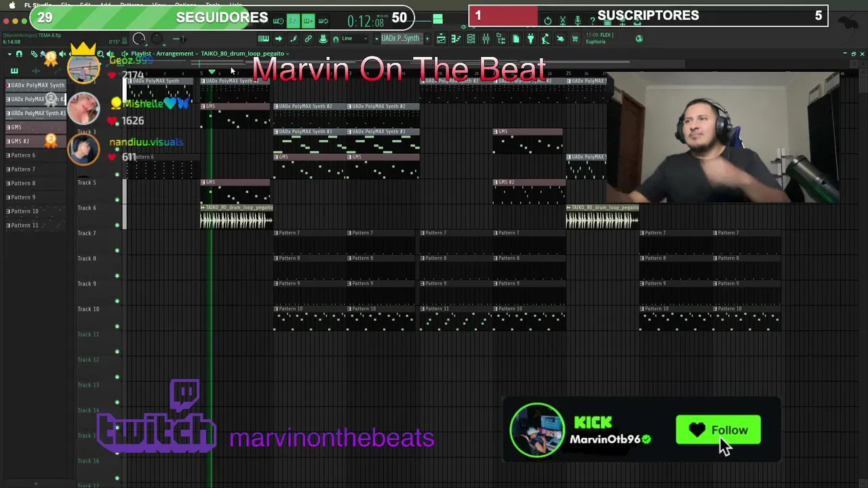Select GMS in the pattern picker
This screenshot has height=488, width=868.
point(36,127)
